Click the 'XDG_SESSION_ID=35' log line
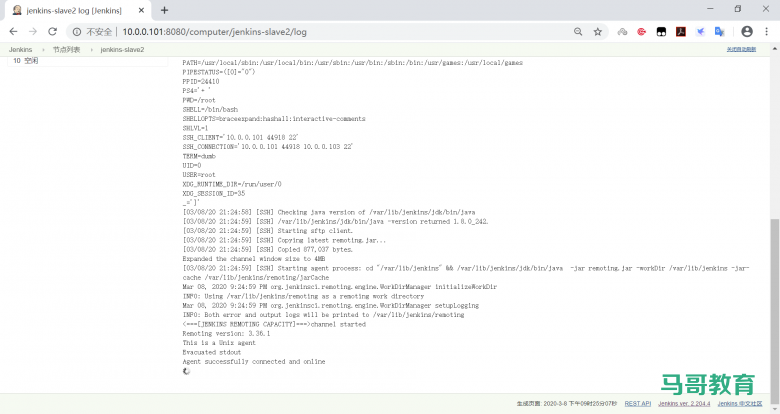 pyautogui.click(x=213, y=194)
